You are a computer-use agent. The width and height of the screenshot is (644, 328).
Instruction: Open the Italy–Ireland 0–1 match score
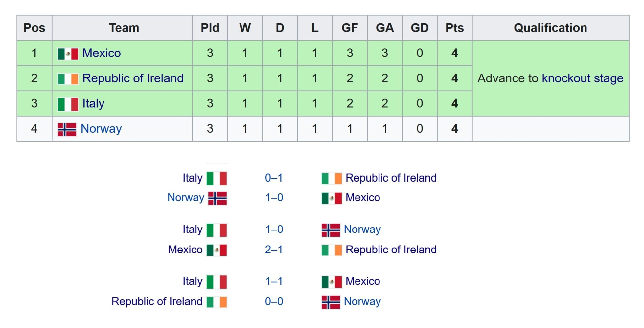(274, 178)
